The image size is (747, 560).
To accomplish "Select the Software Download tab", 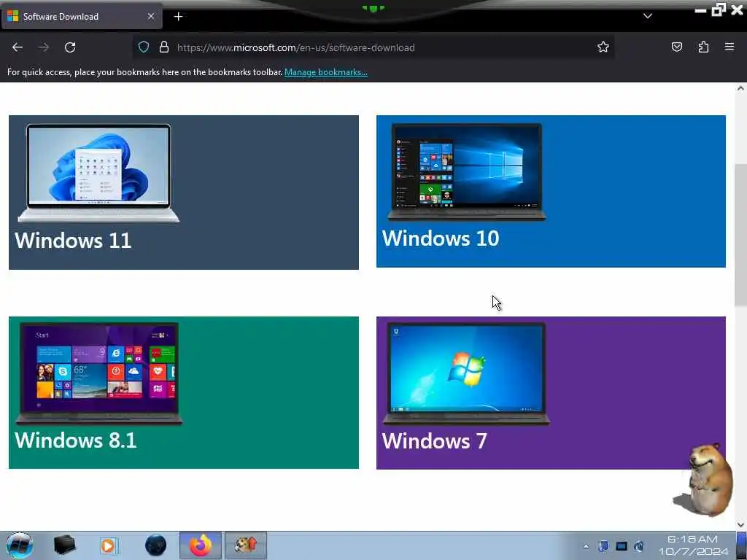I will pos(81,17).
